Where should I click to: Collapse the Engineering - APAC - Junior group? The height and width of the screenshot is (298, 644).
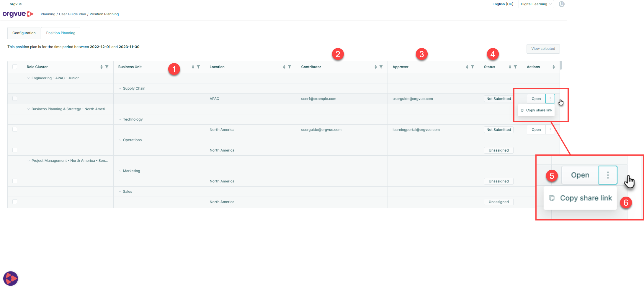(28, 78)
